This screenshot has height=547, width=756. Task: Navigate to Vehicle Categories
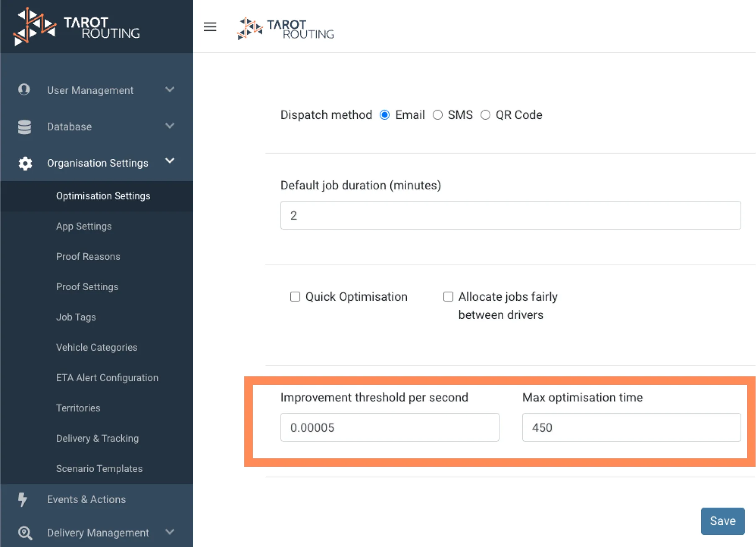[x=97, y=348]
